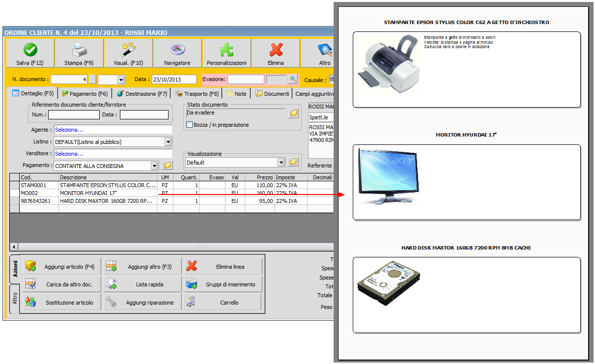The width and height of the screenshot is (595, 364).
Task: Click Elimina linea button
Action: click(x=223, y=267)
